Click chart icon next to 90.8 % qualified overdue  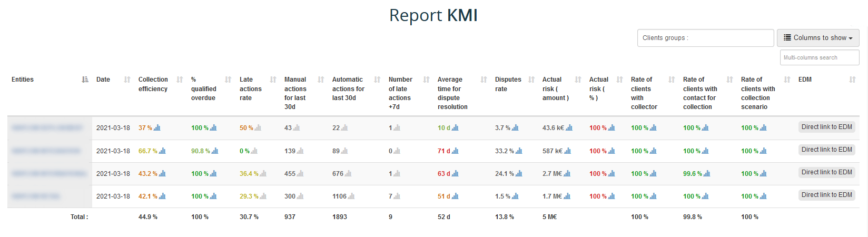click(215, 151)
